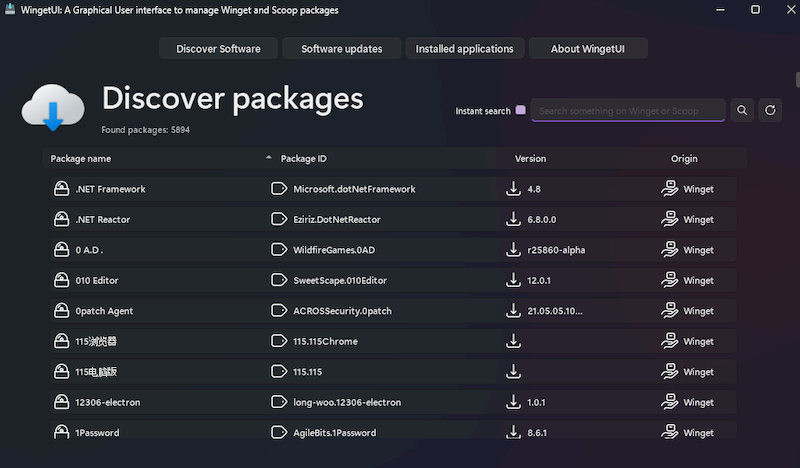The image size is (800, 468).
Task: Click the WingetUI icon in the title bar
Action: point(11,10)
